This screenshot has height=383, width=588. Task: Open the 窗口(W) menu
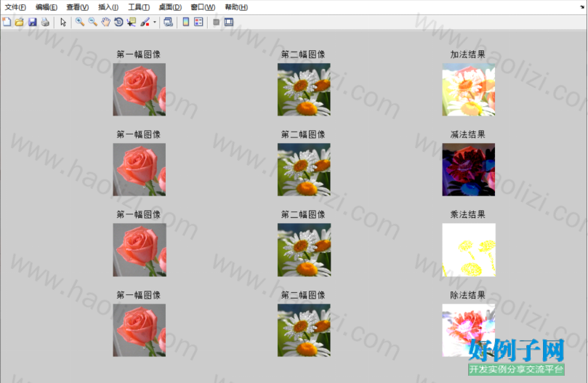[203, 7]
